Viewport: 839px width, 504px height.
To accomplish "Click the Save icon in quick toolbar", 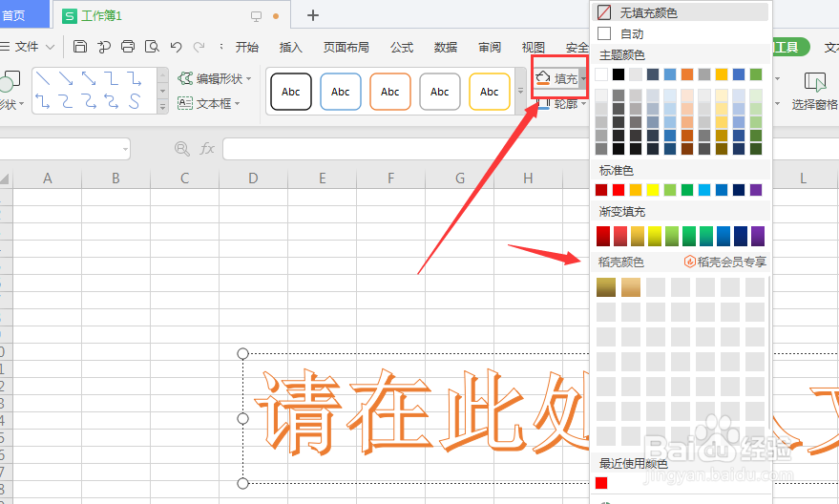I will click(x=80, y=47).
